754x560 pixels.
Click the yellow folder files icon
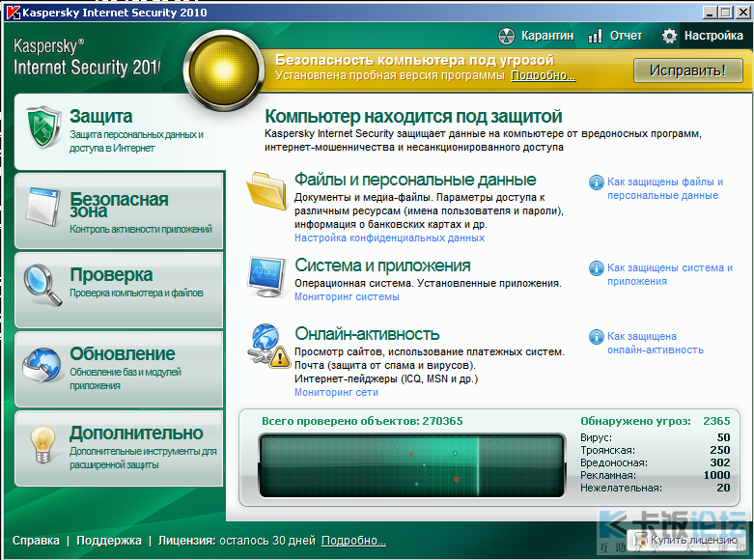tap(266, 191)
